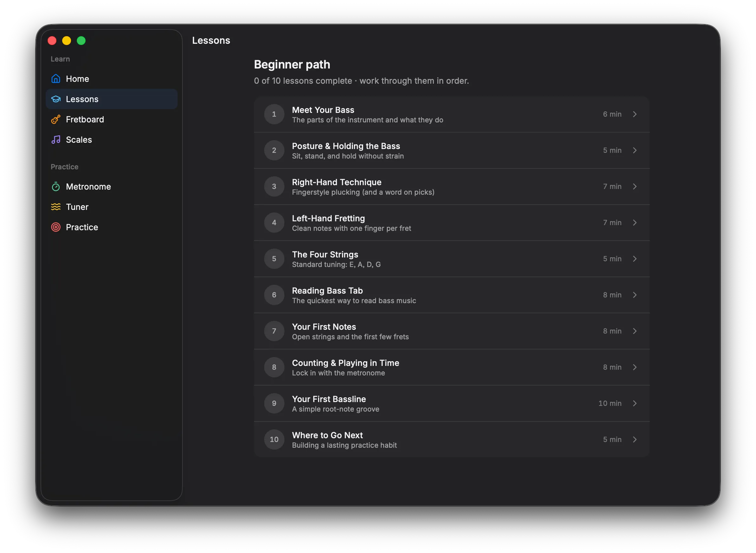Open the Your First Notes lesson title

[324, 327]
